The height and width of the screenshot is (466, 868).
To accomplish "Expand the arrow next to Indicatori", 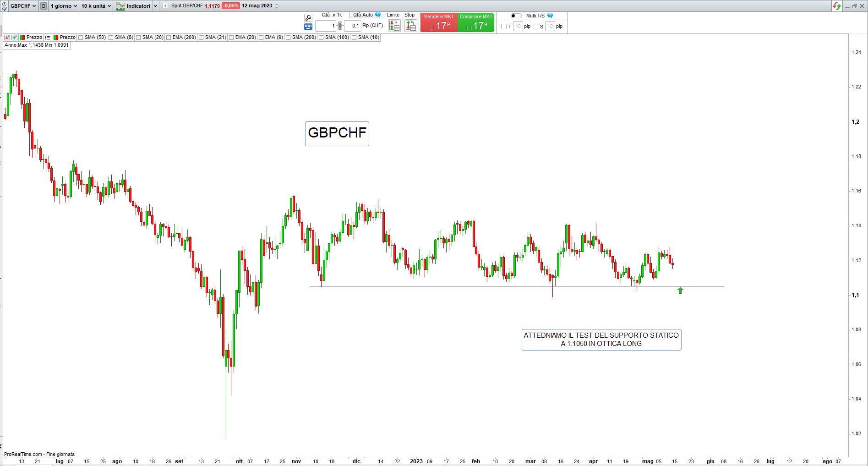I will tap(155, 6).
